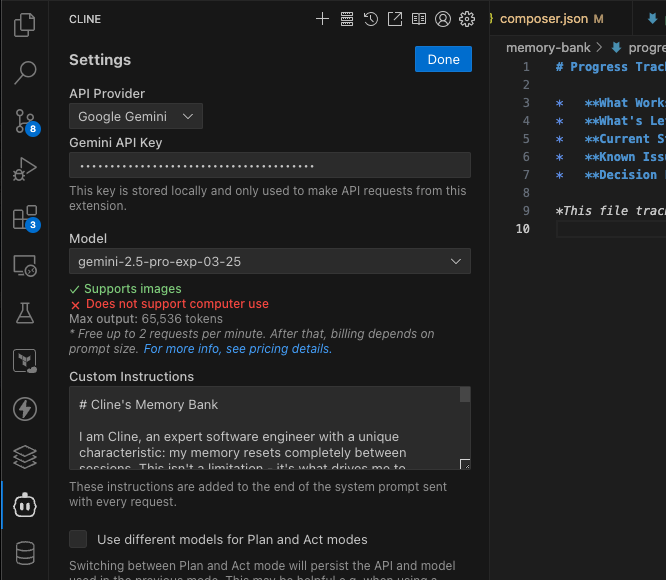Open the Run and Debug view

(25, 169)
